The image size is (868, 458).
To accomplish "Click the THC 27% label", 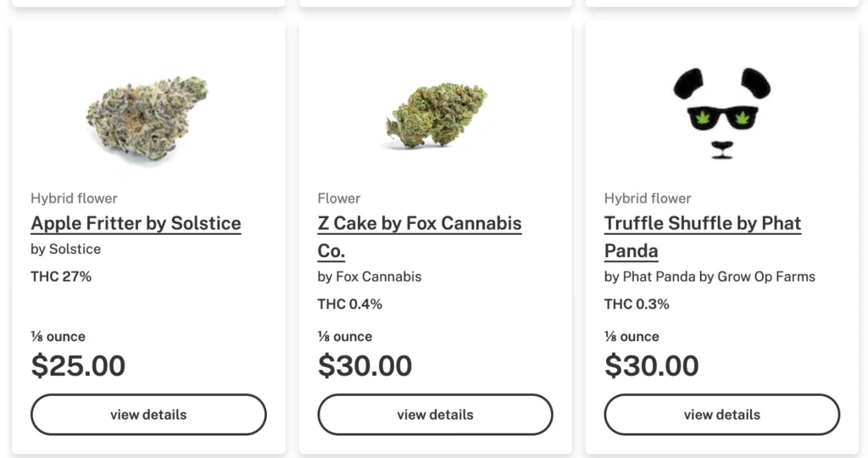I will tap(61, 276).
